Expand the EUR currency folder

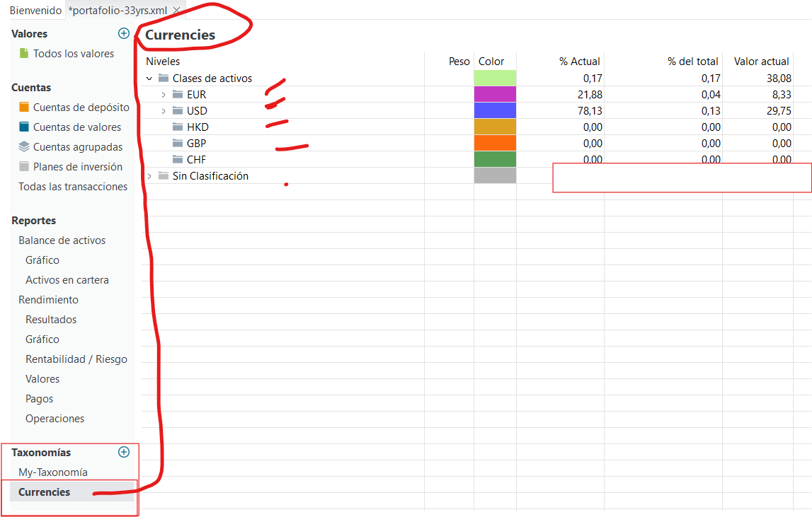(x=164, y=95)
